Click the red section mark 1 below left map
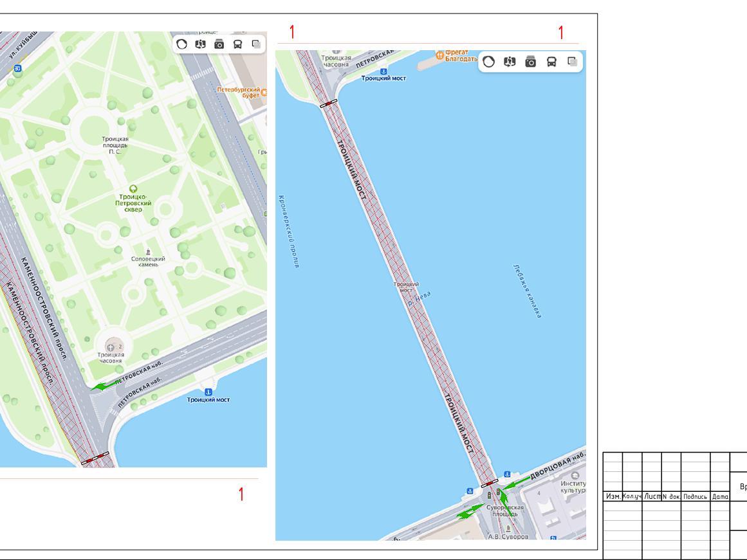 coord(241,494)
